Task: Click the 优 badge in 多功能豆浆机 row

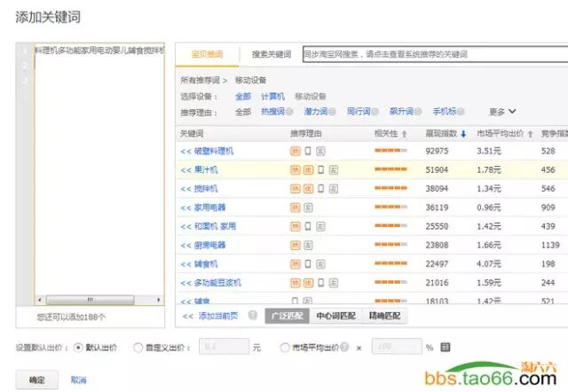Action: point(308,283)
